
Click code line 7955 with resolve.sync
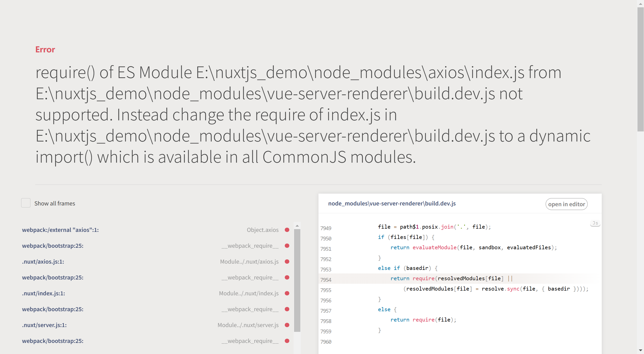click(496, 289)
